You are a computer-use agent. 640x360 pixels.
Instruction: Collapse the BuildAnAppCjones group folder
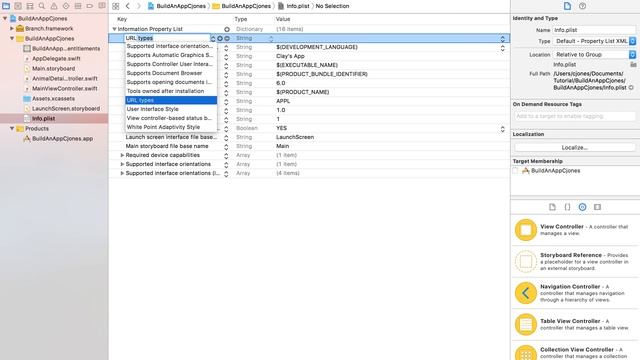click(12, 38)
